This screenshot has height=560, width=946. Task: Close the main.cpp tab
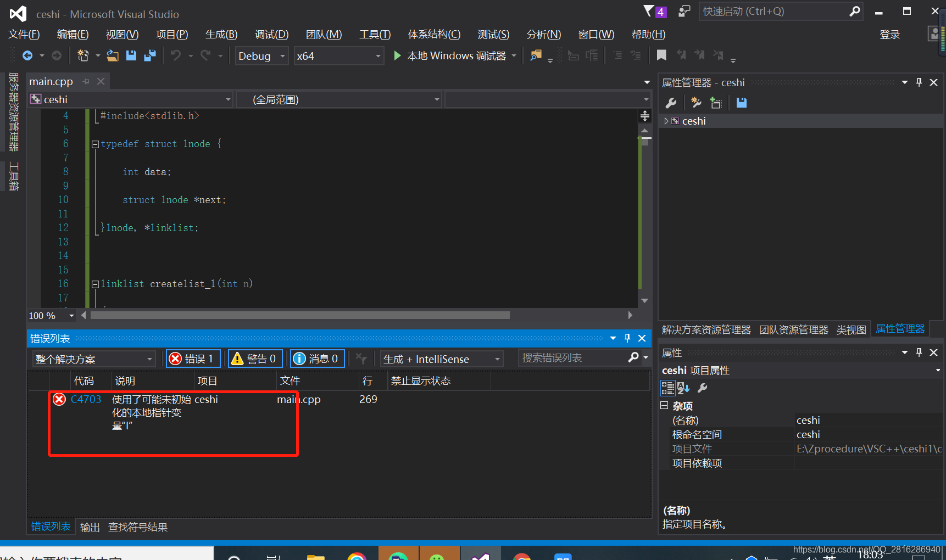click(x=101, y=81)
